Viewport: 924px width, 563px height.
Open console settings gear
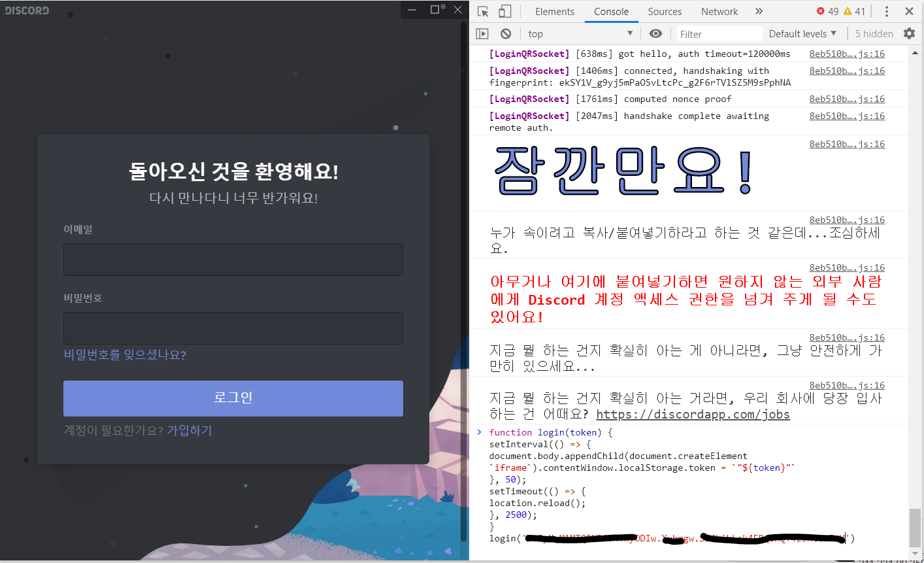(x=909, y=33)
